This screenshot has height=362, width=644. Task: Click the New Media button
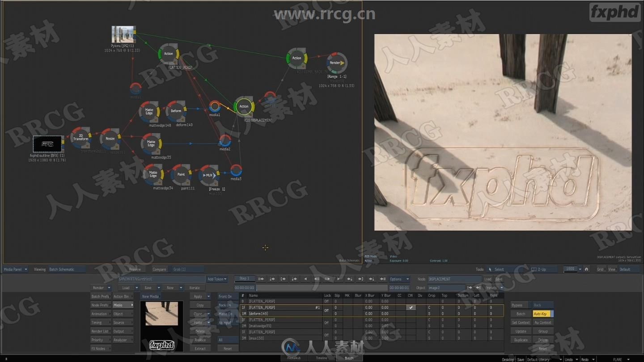pos(151,296)
